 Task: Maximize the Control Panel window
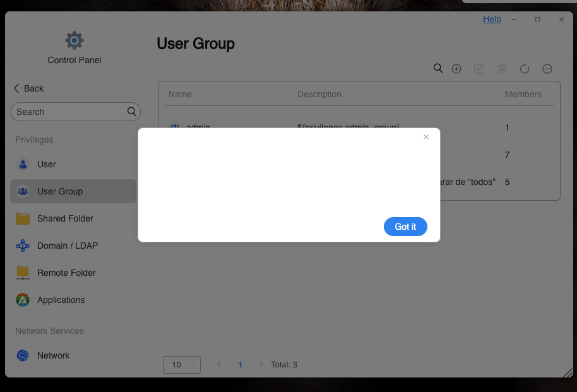pos(537,19)
